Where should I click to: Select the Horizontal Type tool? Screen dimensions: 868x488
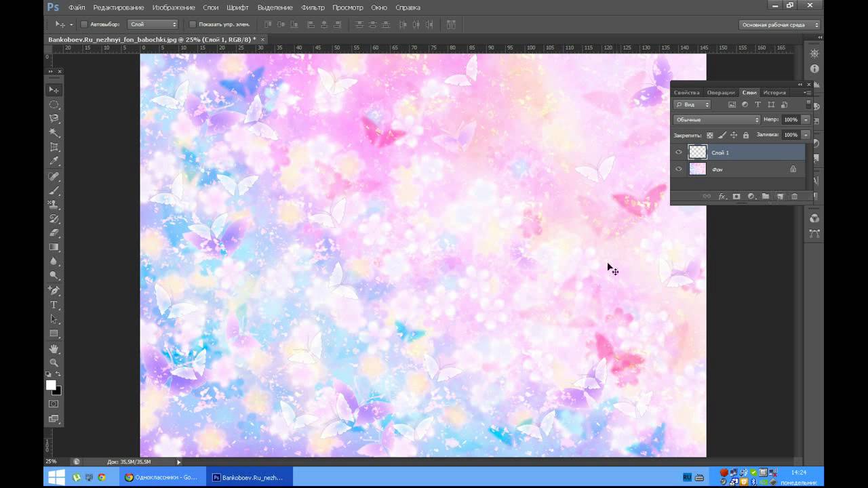pos(54,305)
